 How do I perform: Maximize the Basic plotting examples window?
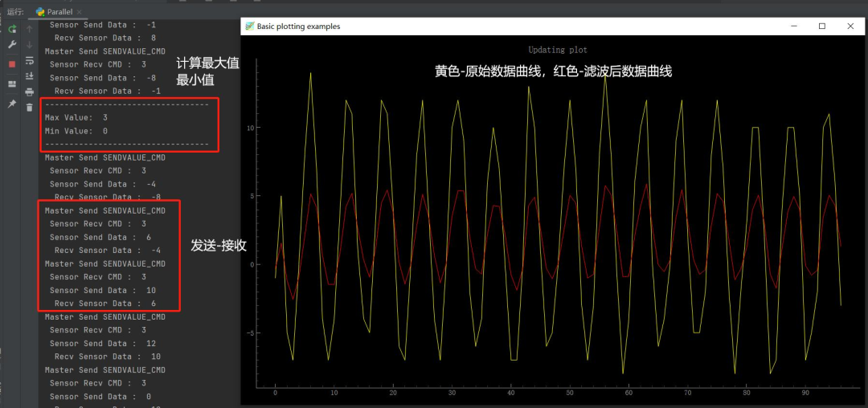(821, 27)
